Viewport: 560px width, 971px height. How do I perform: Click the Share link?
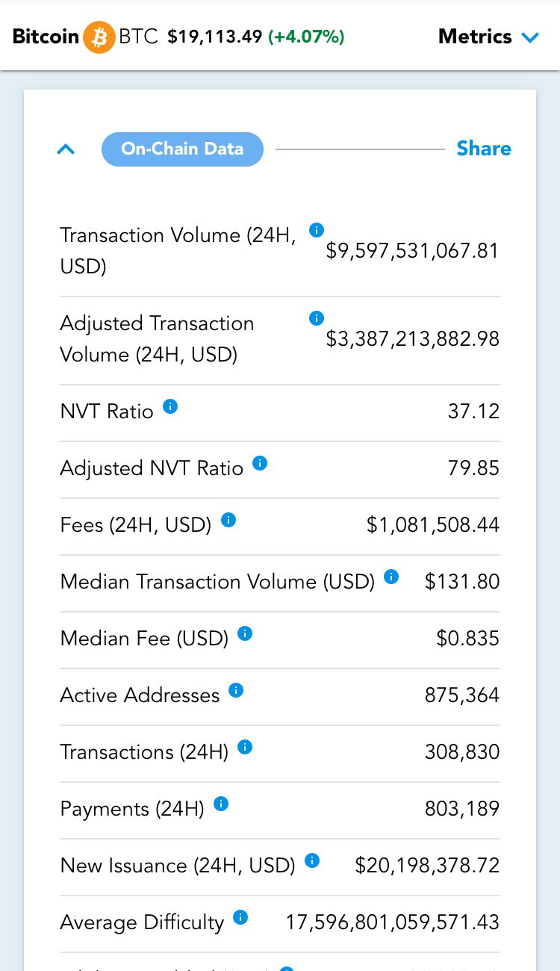pyautogui.click(x=484, y=149)
